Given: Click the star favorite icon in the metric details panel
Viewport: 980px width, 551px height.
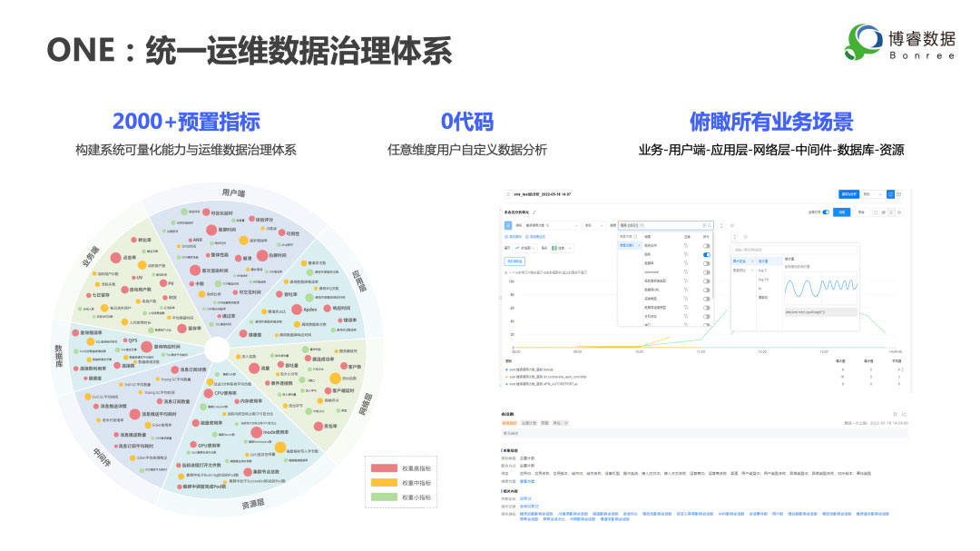Looking at the screenshot, I should (x=895, y=414).
